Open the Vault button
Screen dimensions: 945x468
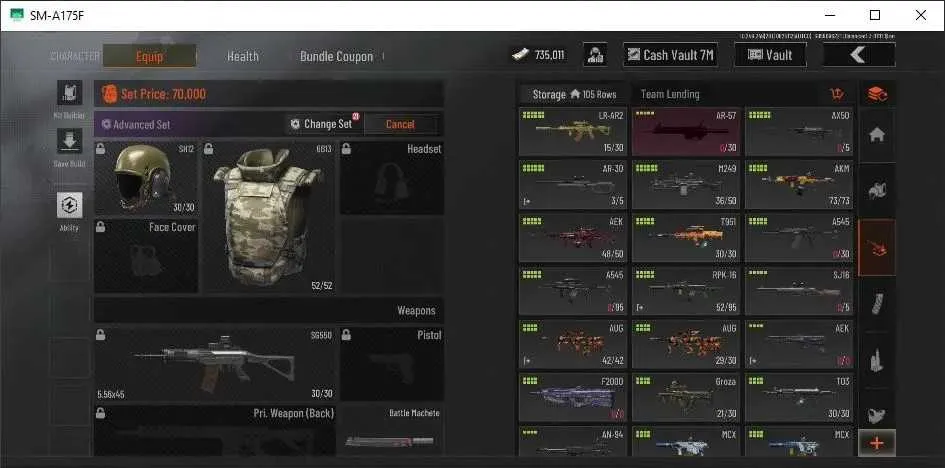(770, 55)
